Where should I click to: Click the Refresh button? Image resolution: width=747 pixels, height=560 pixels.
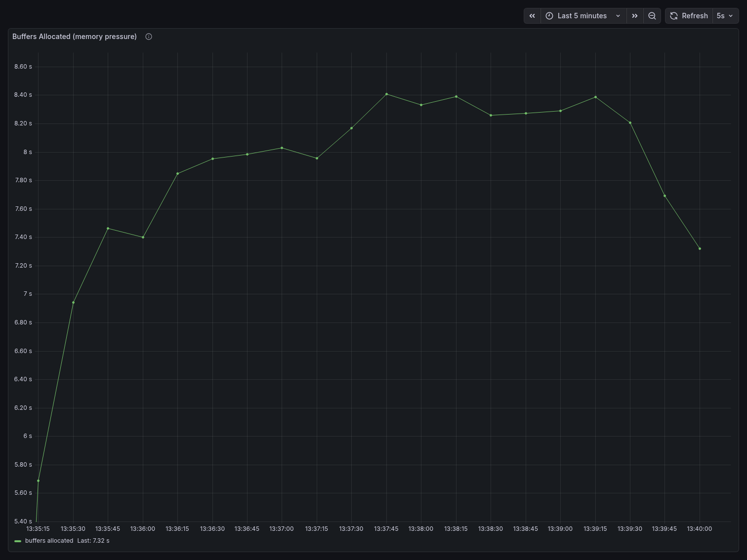pos(694,16)
